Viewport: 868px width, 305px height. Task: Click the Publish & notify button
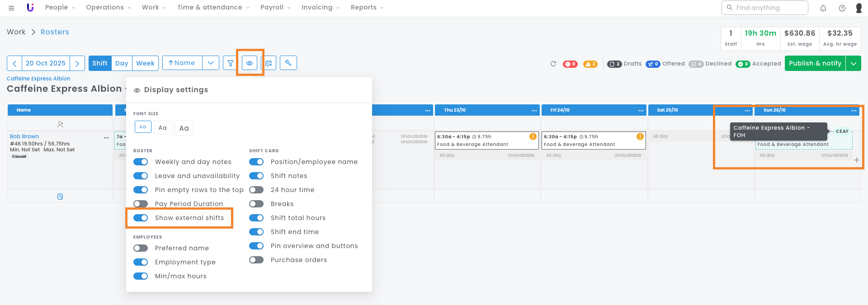pos(815,63)
